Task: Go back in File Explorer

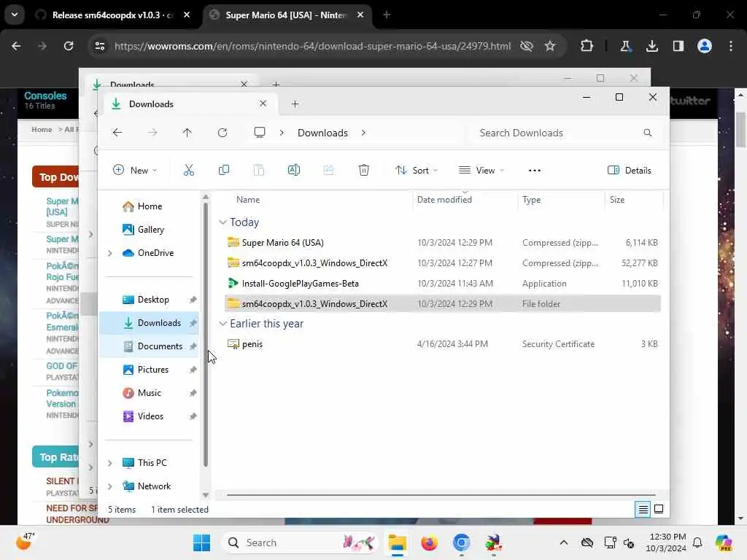Action: (x=117, y=133)
